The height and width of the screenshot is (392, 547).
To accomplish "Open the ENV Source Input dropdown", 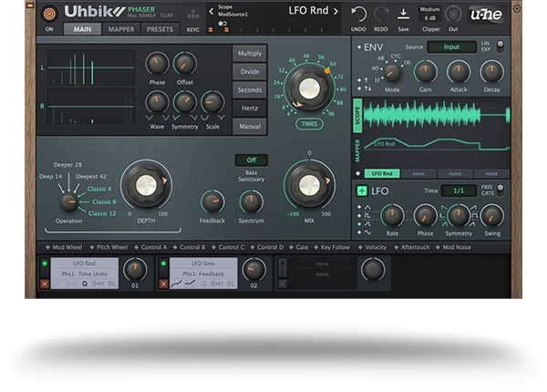I will [x=452, y=46].
